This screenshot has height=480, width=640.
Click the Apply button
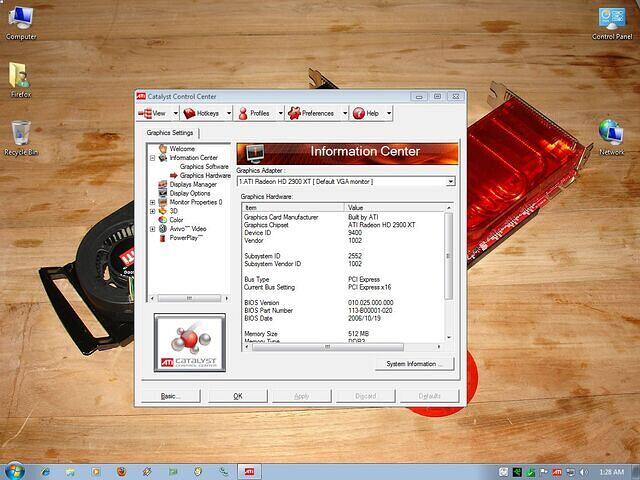tap(302, 396)
